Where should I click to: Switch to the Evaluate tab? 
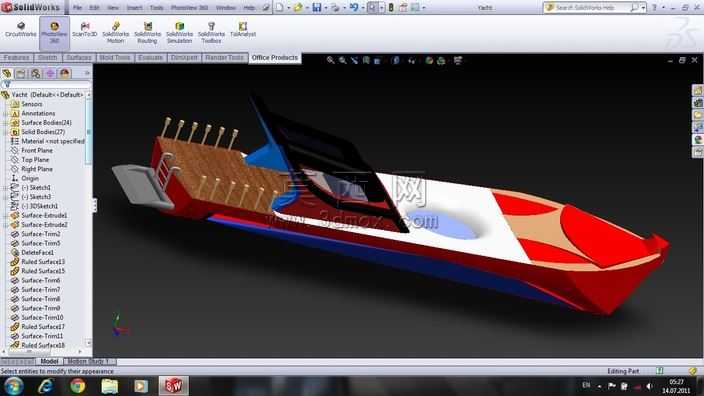click(150, 57)
